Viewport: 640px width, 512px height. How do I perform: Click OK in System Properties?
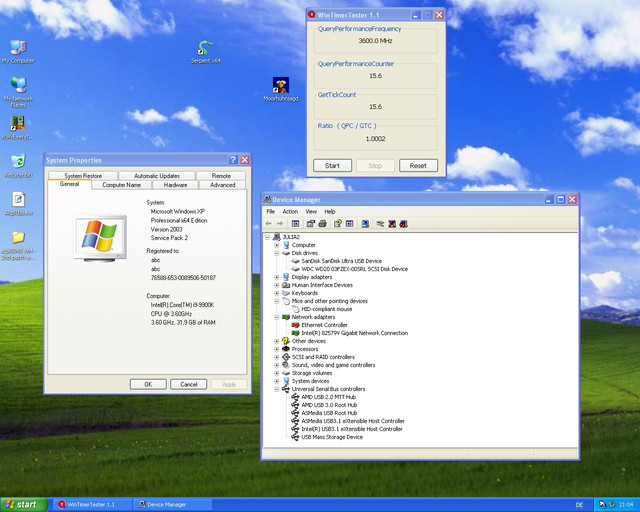148,384
